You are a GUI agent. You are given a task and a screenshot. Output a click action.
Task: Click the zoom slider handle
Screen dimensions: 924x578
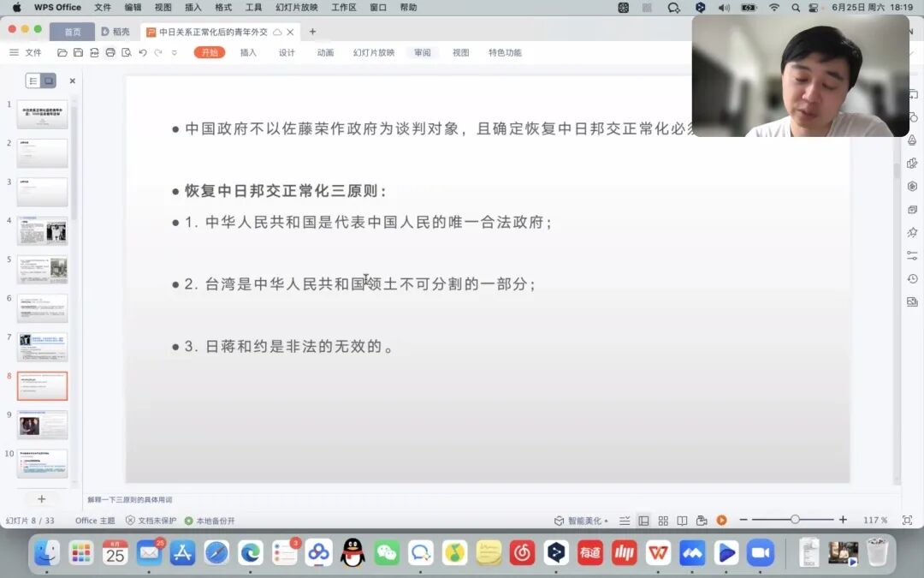(x=795, y=518)
